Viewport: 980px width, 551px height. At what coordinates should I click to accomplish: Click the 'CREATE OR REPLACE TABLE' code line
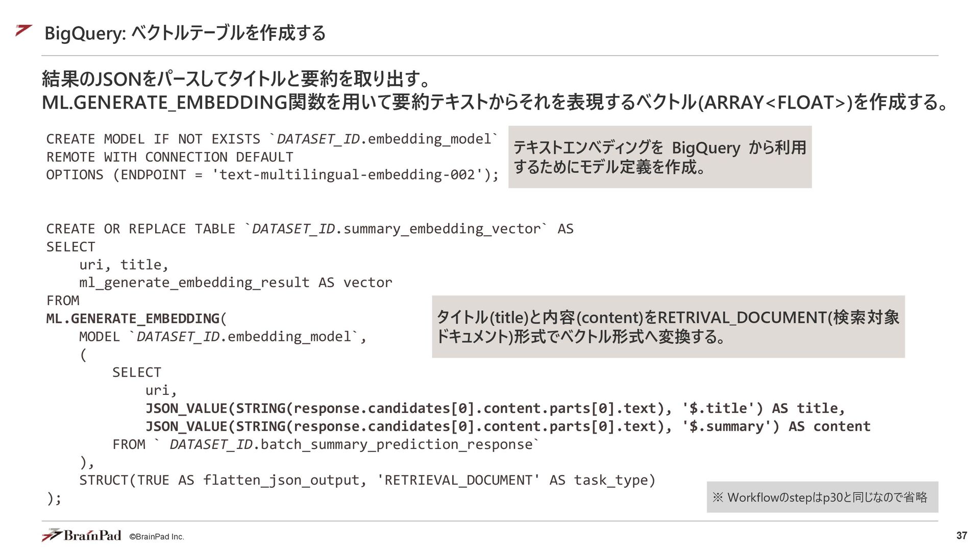(x=310, y=229)
